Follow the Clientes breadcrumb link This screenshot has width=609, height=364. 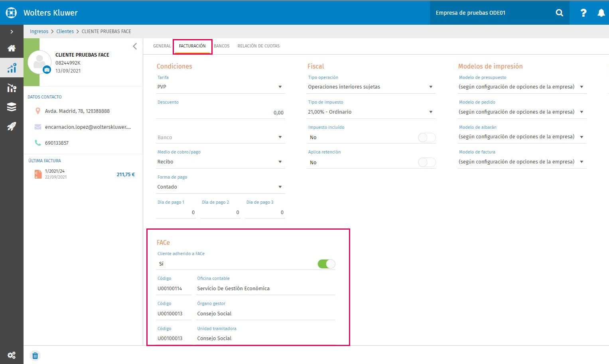point(65,31)
